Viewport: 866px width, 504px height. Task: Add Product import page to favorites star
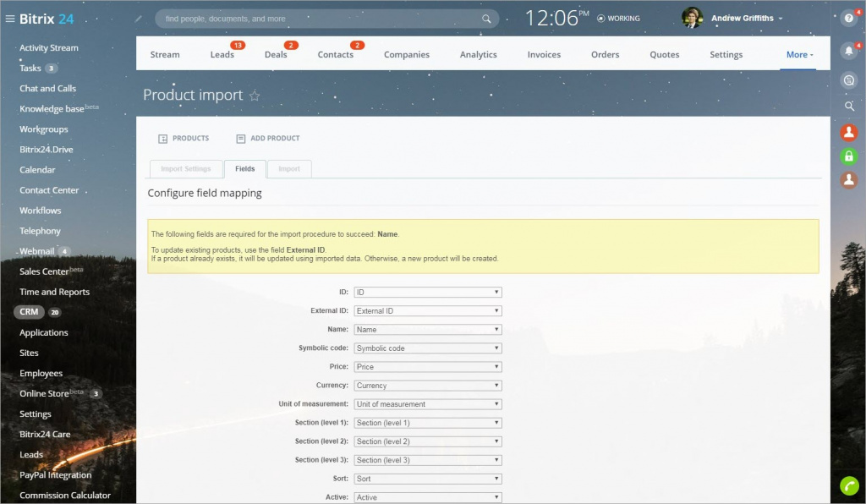click(255, 96)
